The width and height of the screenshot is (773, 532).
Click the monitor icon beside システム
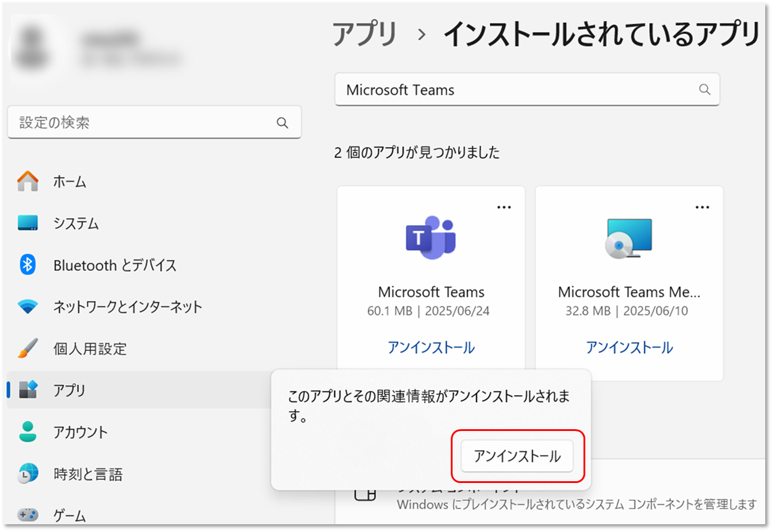28,224
